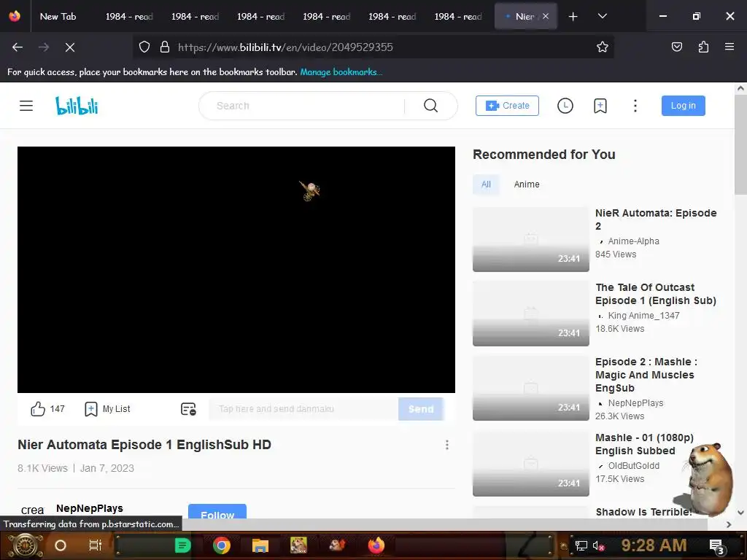Open the taskbar Cortana circle icon
Viewport: 747px width, 560px height.
[x=60, y=545]
